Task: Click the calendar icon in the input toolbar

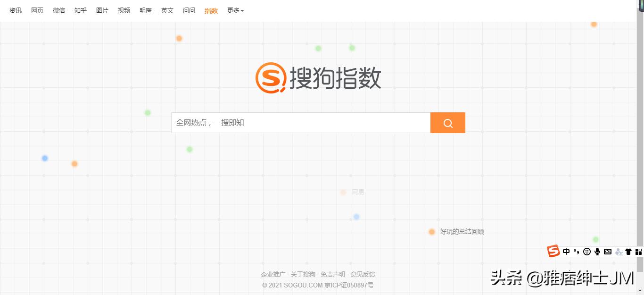Action: point(619,252)
